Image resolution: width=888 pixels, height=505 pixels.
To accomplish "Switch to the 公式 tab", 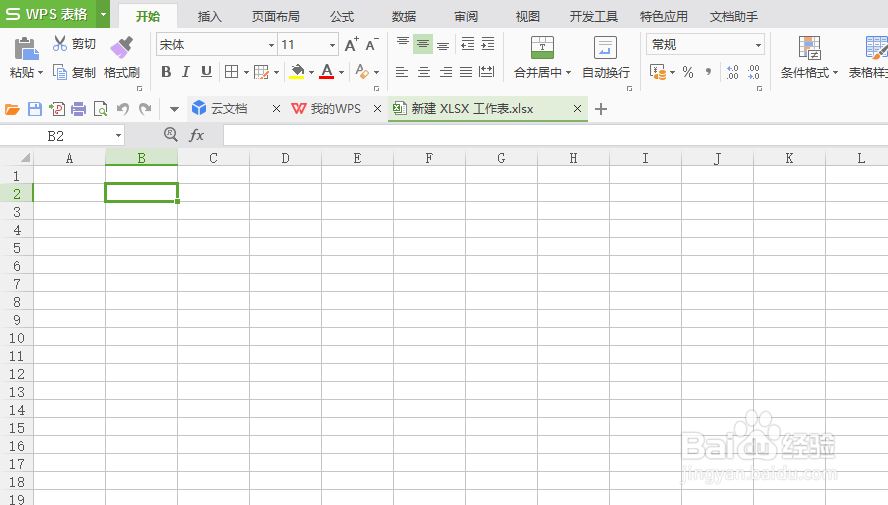I will [342, 16].
